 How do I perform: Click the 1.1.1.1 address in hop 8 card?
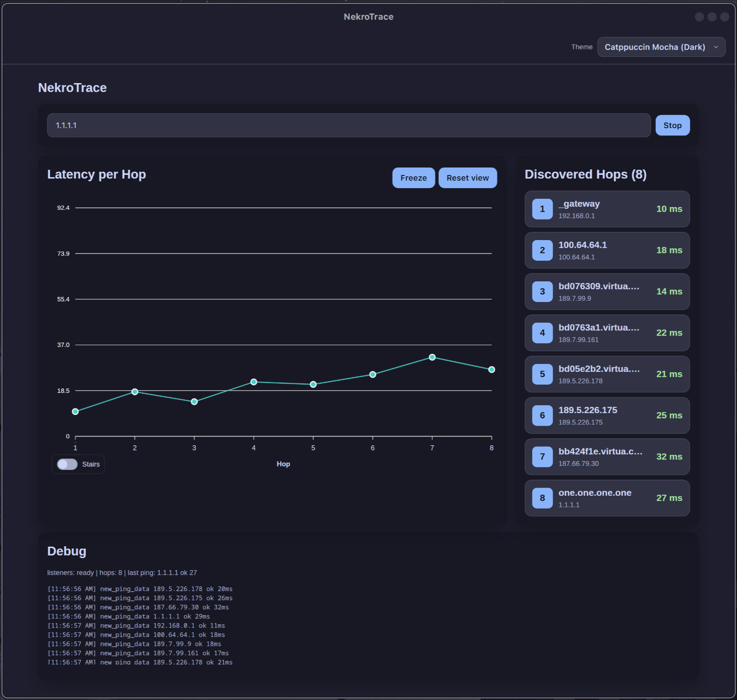[x=569, y=505]
